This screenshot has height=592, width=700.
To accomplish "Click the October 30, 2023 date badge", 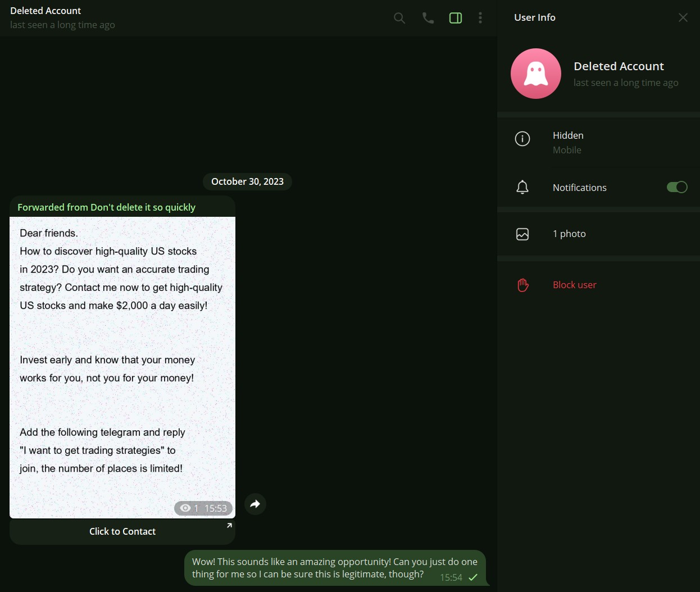I will pos(247,181).
